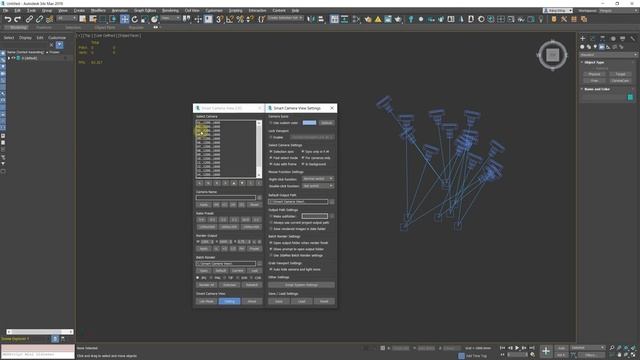The height and width of the screenshot is (360, 640).
Task: Open reference coordinate system dropdown
Action: coord(170,18)
